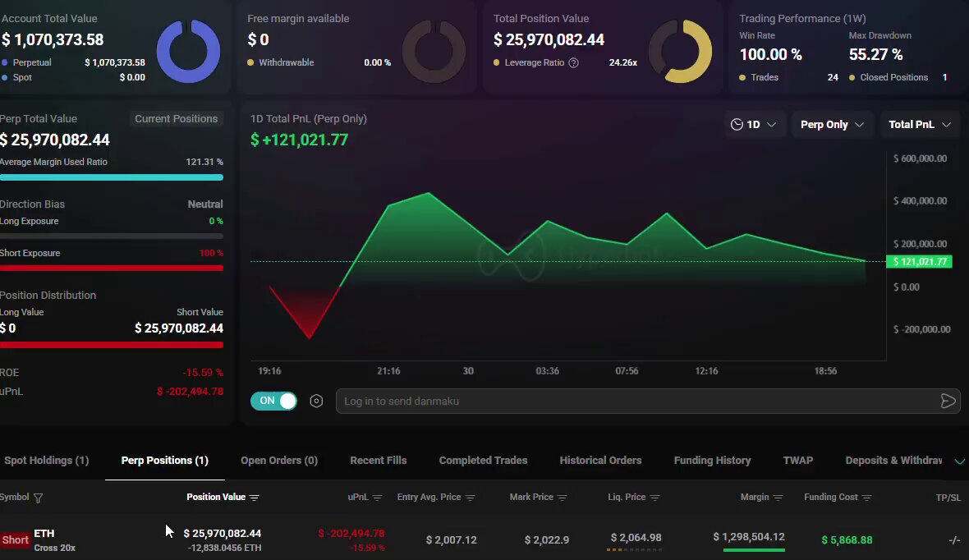Click the Symbol column filter funnel icon
This screenshot has width=969, height=560.
tap(39, 498)
